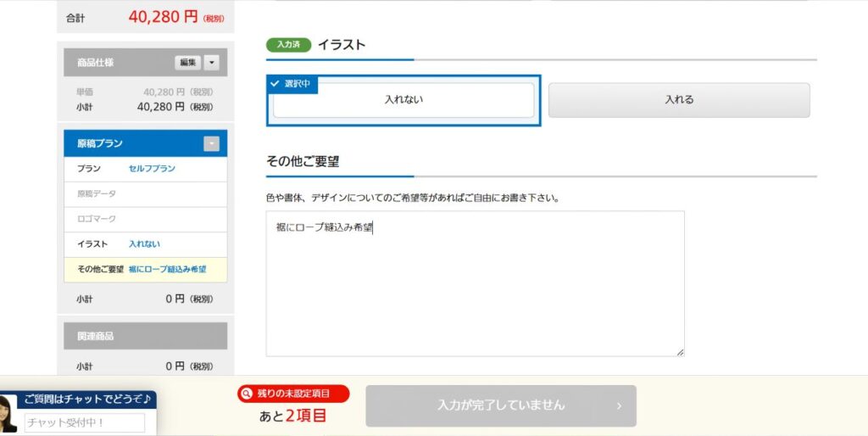The height and width of the screenshot is (436, 868).
Task: Click the 裾にロープ縫込み希望 sidebar link
Action: coord(167,270)
